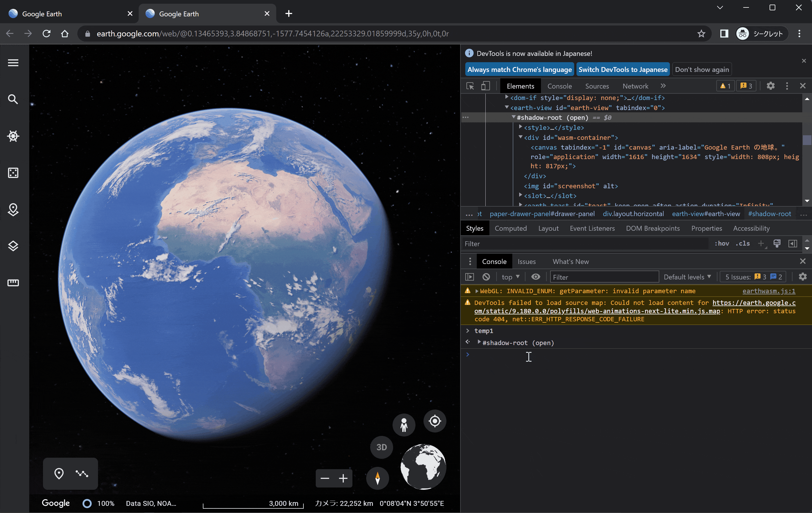The height and width of the screenshot is (513, 812).
Task: Open the Computed styles tab
Action: tap(510, 228)
